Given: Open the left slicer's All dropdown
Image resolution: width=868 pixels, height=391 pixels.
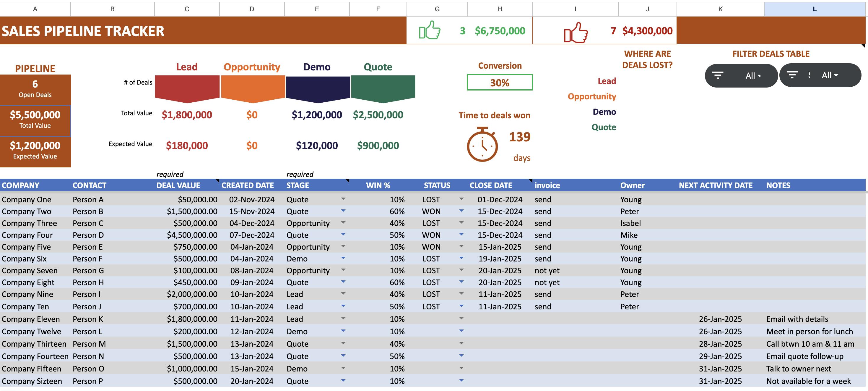Looking at the screenshot, I should 753,76.
